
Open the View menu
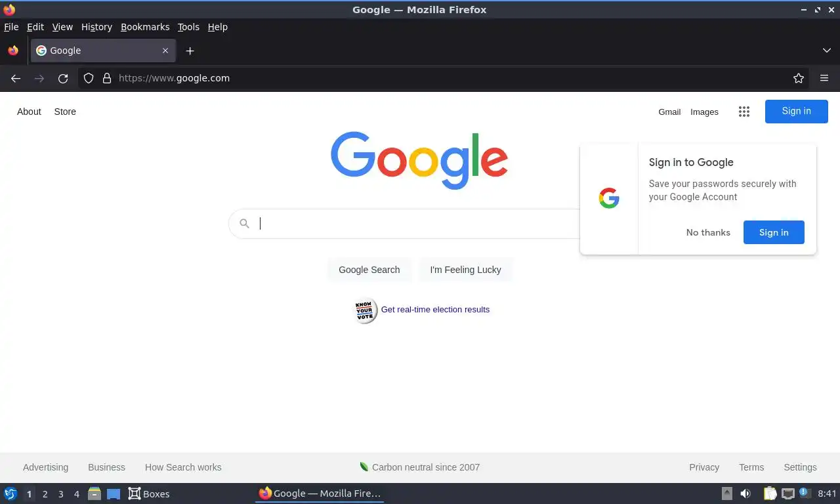coord(62,27)
